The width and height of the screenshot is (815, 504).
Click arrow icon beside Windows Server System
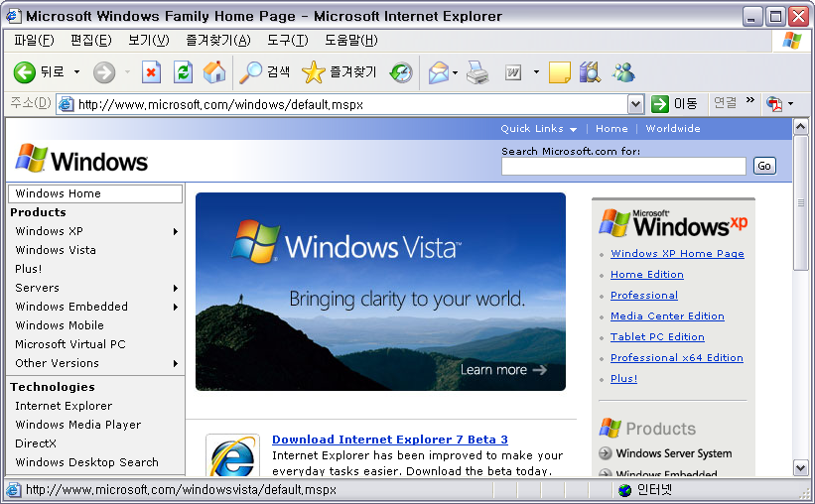click(x=605, y=453)
